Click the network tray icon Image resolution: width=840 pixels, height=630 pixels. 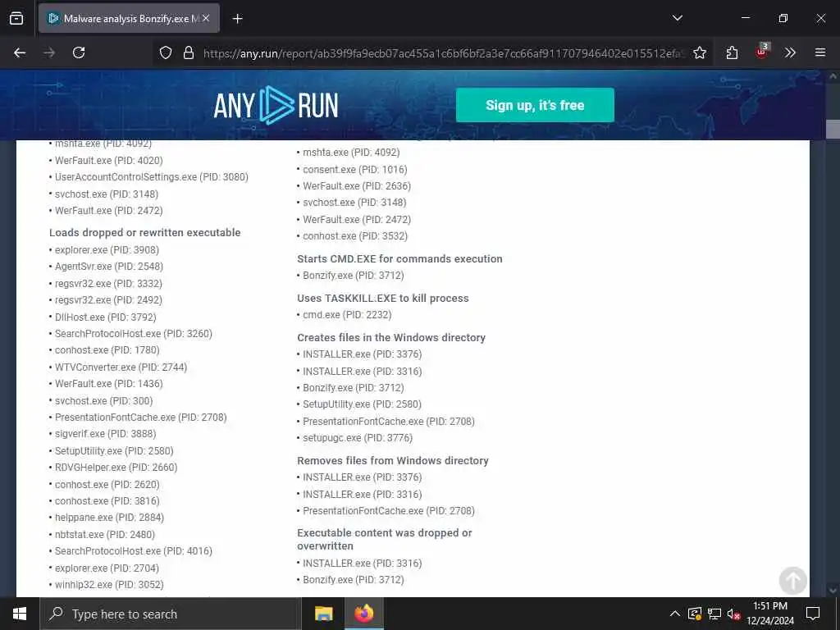click(x=714, y=614)
